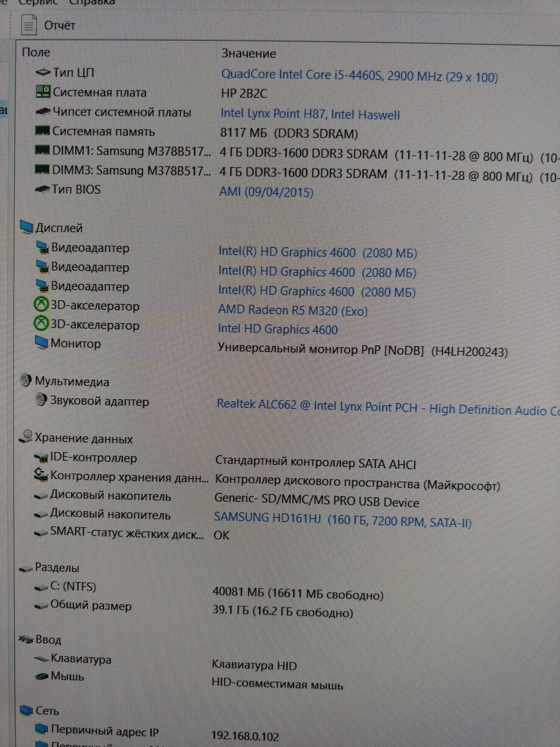The width and height of the screenshot is (560, 747).
Task: Open the Сервис menu
Action: click(38, 3)
